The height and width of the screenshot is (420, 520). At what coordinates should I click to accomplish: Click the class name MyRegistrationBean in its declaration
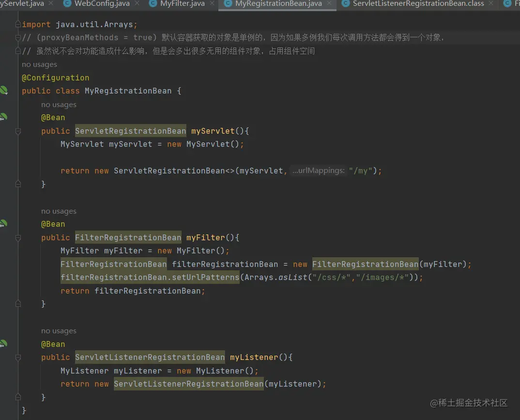[x=128, y=91]
